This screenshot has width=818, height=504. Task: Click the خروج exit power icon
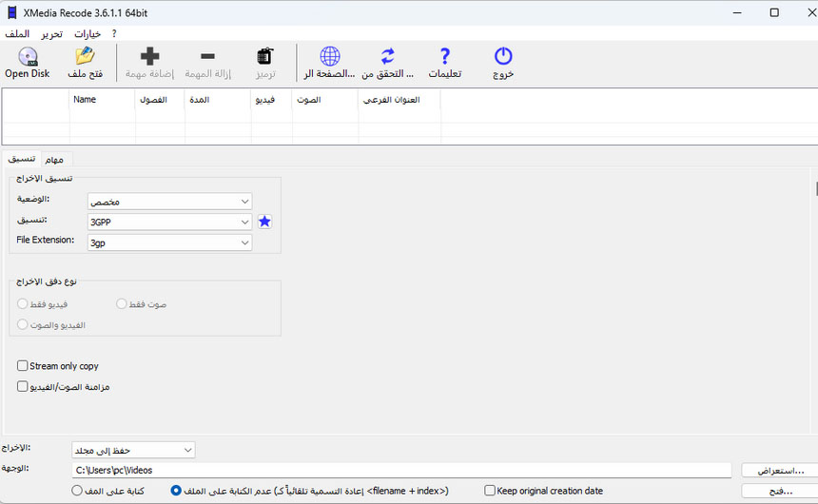(x=503, y=56)
